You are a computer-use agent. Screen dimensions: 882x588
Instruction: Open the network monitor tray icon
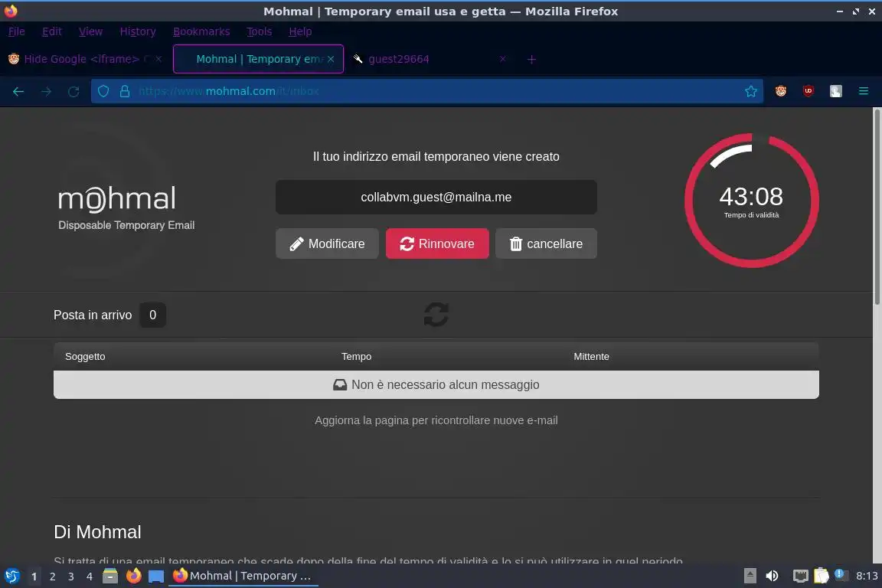tap(800, 576)
